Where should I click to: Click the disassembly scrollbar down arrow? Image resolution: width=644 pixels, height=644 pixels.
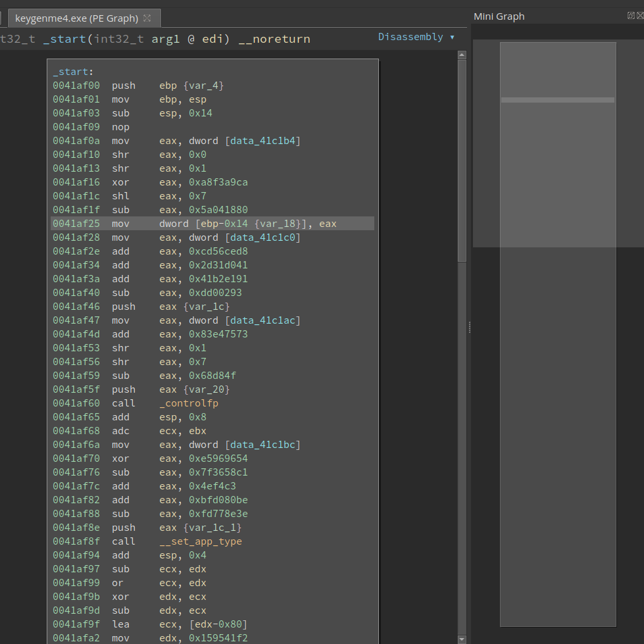coord(462,638)
